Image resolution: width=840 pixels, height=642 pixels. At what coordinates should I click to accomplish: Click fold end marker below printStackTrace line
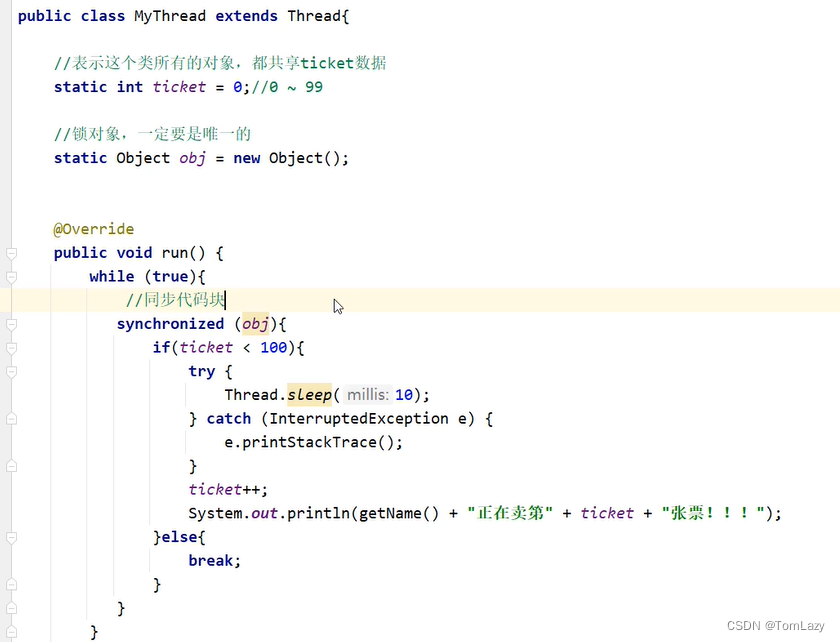(11, 466)
